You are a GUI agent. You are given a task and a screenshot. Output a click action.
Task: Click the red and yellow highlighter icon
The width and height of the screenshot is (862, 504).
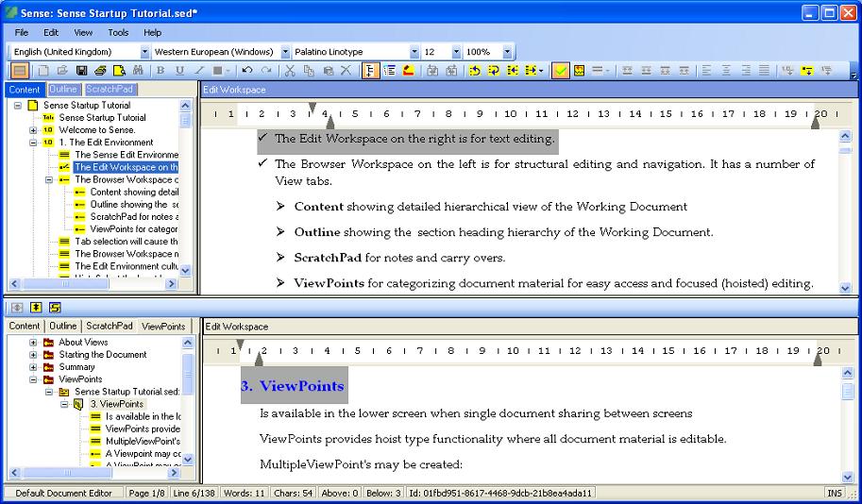coord(409,71)
